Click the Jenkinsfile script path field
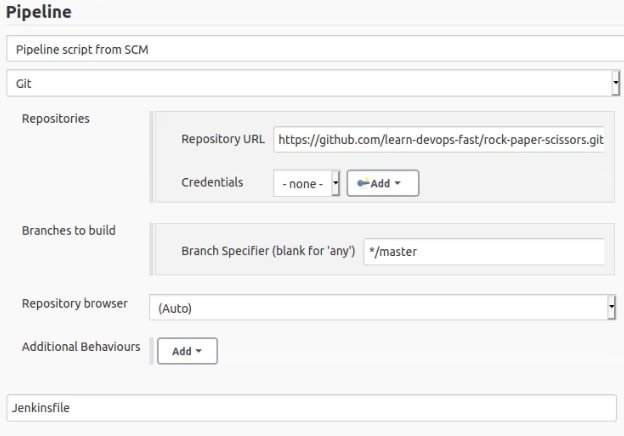 click(312, 408)
